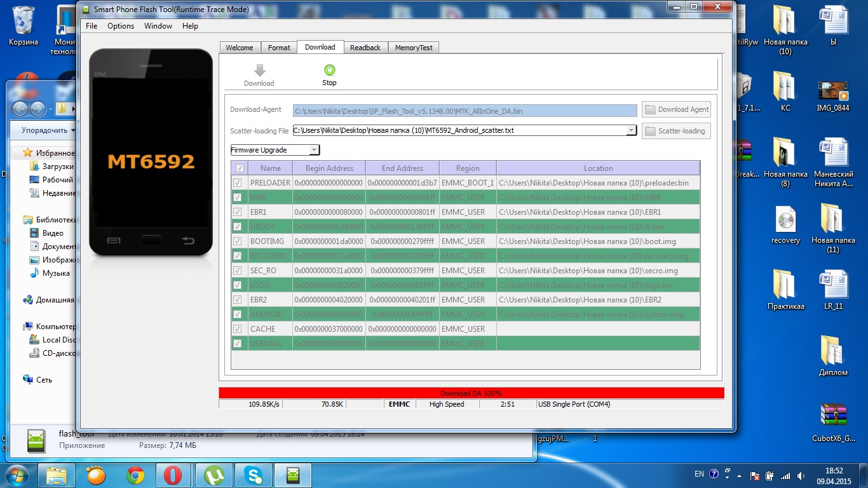Toggle the PRELOADER partition checkbox
868x488 pixels.
238,183
